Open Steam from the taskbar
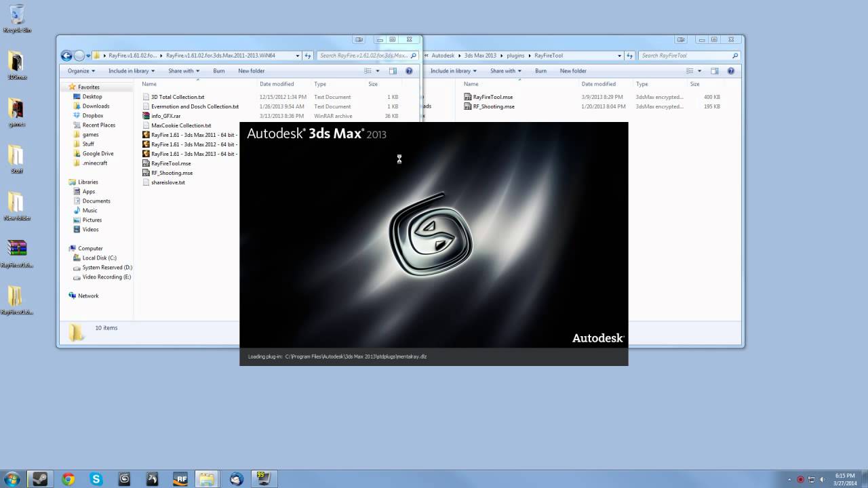Image resolution: width=868 pixels, height=488 pixels. (x=40, y=479)
